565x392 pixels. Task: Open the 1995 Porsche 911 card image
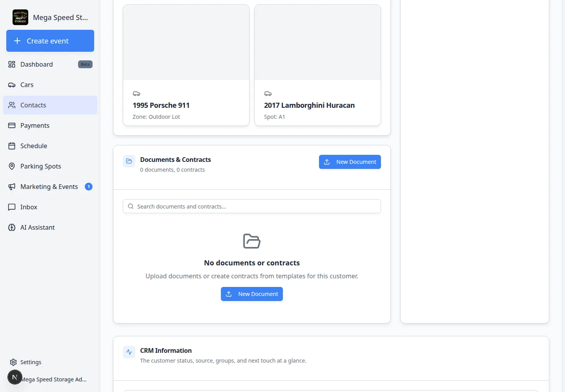coord(186,42)
